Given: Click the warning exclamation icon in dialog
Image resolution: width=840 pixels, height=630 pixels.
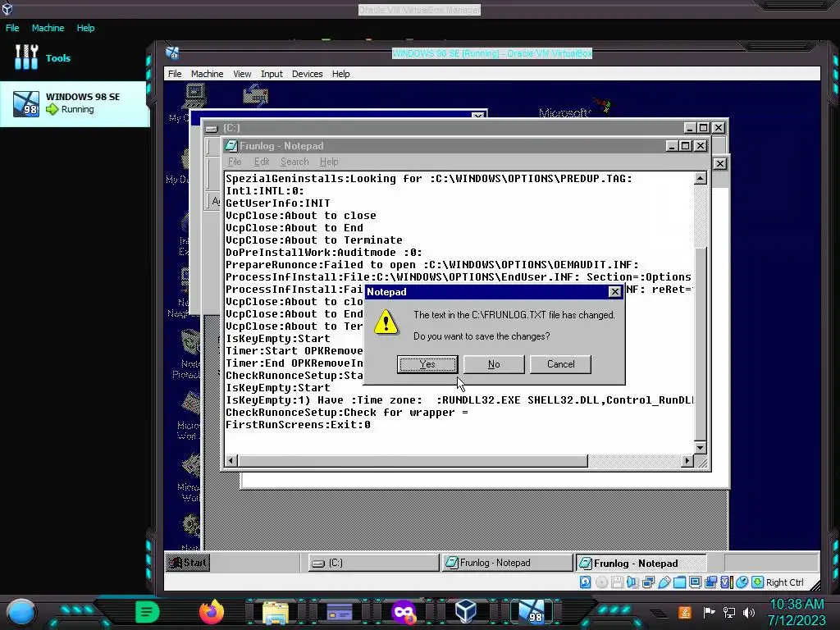Looking at the screenshot, I should [386, 322].
